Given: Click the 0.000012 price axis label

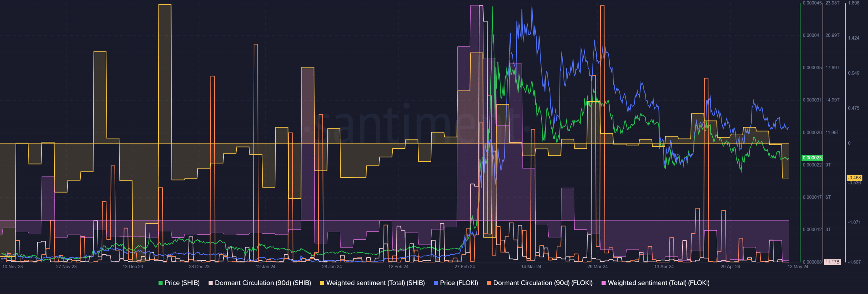Looking at the screenshot, I should coord(812,230).
